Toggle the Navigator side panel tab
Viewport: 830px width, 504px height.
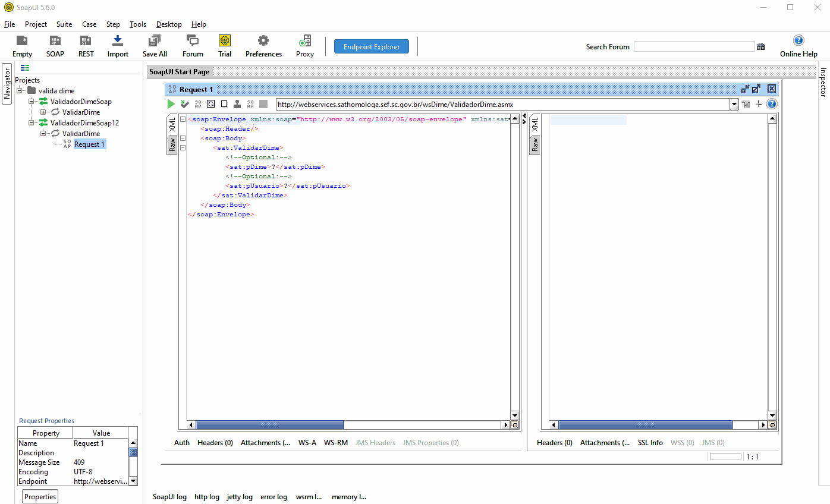(7, 83)
